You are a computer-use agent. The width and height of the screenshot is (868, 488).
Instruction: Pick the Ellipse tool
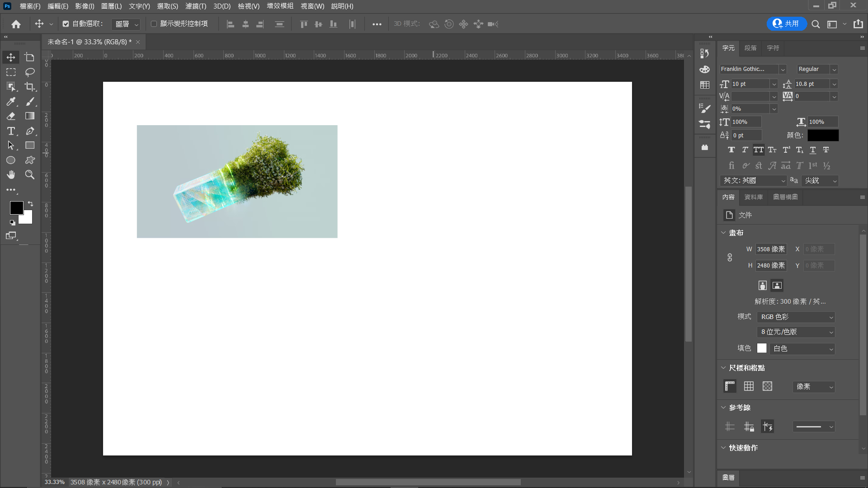11,160
